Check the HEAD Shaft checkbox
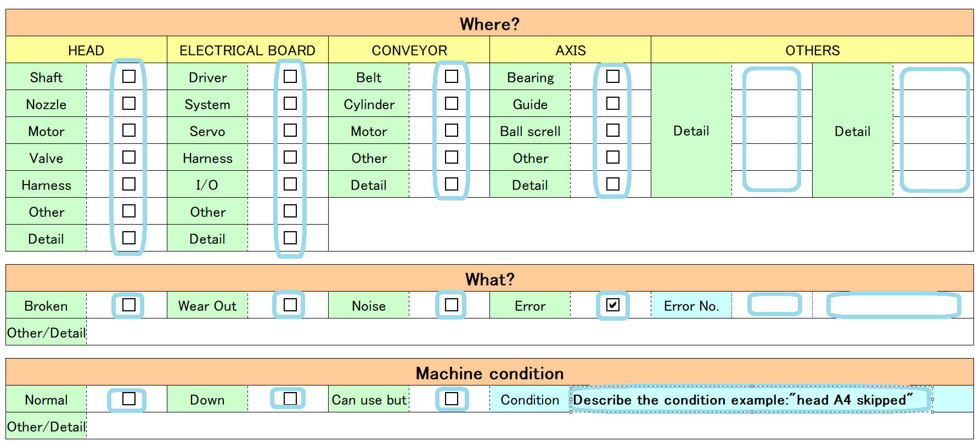This screenshot has height=447, width=980. click(x=129, y=76)
